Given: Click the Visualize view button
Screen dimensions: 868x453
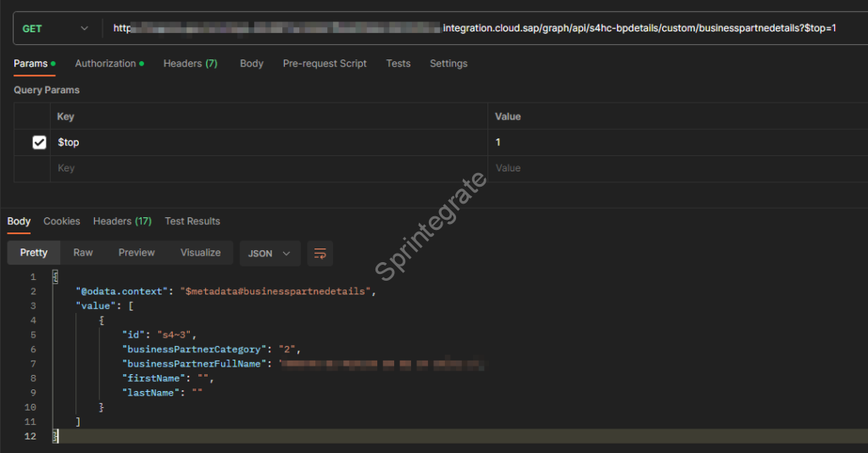Looking at the screenshot, I should pyautogui.click(x=200, y=253).
